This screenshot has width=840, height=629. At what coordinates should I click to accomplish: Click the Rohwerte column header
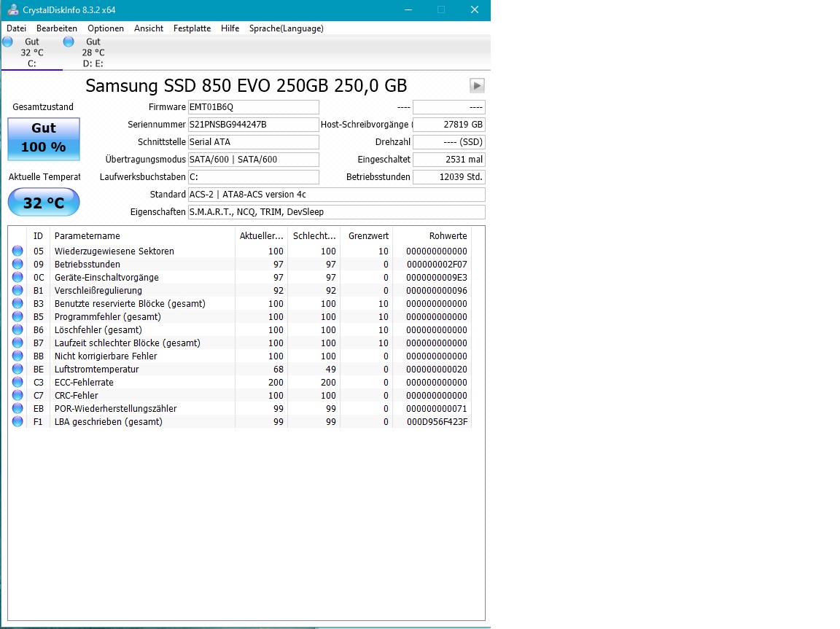click(x=432, y=236)
